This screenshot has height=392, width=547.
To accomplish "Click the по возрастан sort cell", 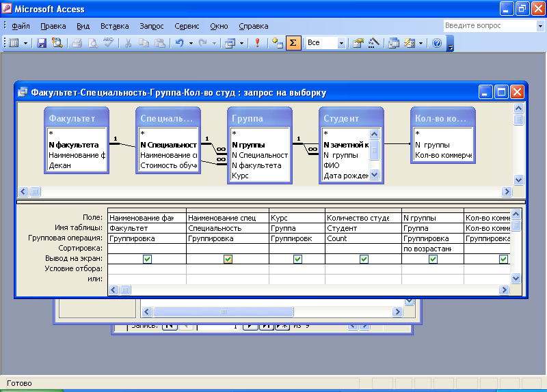I will [433, 249].
